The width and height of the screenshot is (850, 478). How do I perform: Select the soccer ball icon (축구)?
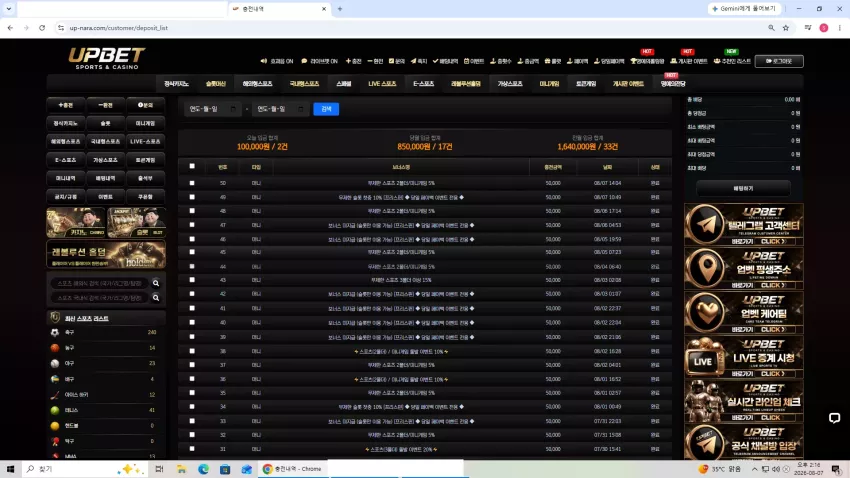pos(55,332)
